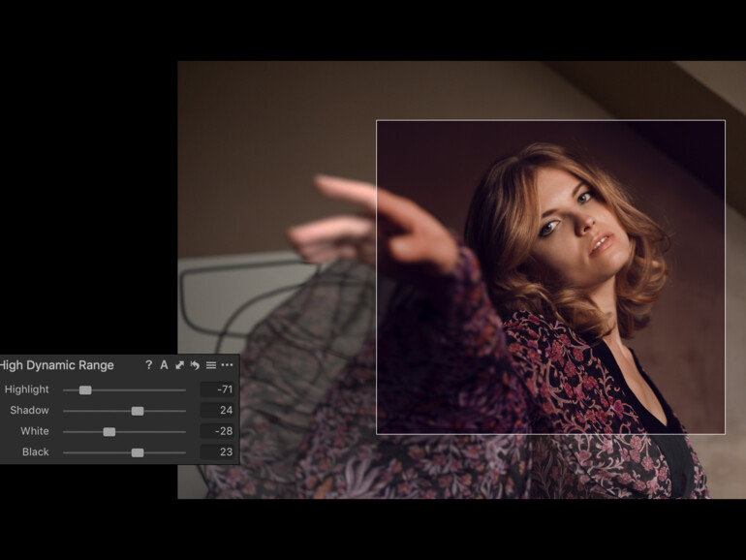Select the Black value field showing 23
746x560 pixels.
(x=217, y=452)
